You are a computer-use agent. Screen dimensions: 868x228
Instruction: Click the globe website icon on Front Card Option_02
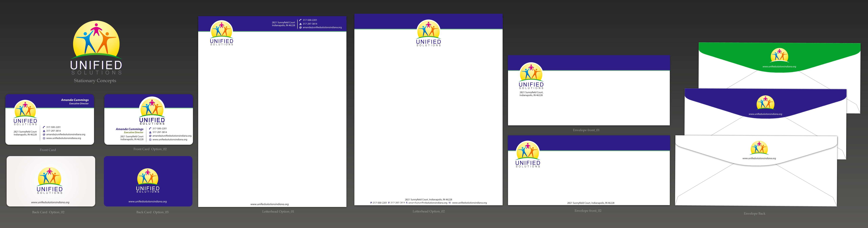[150, 140]
